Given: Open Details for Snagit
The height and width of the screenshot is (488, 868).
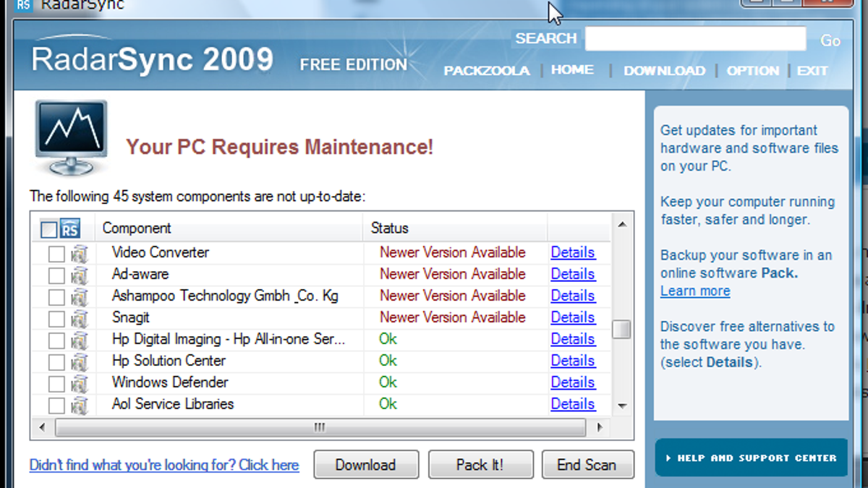Looking at the screenshot, I should (573, 317).
